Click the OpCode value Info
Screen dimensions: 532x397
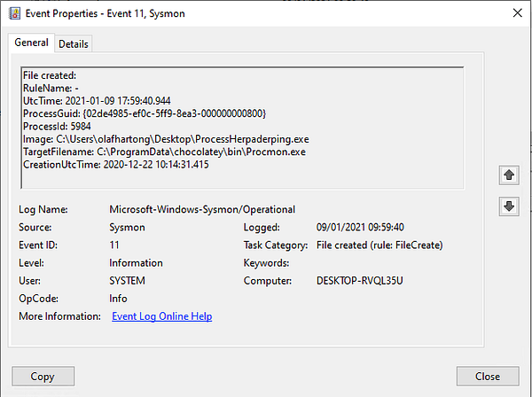click(x=118, y=299)
